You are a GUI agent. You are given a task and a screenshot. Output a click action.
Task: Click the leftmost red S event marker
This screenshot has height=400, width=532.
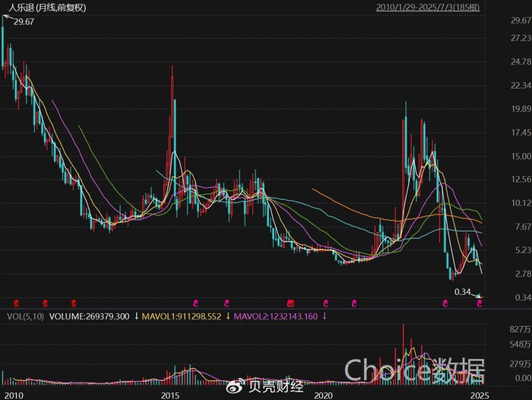click(16, 303)
